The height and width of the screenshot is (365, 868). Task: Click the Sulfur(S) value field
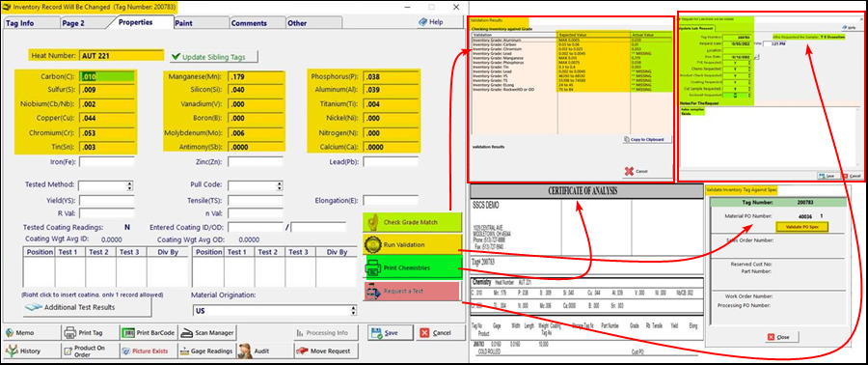106,90
